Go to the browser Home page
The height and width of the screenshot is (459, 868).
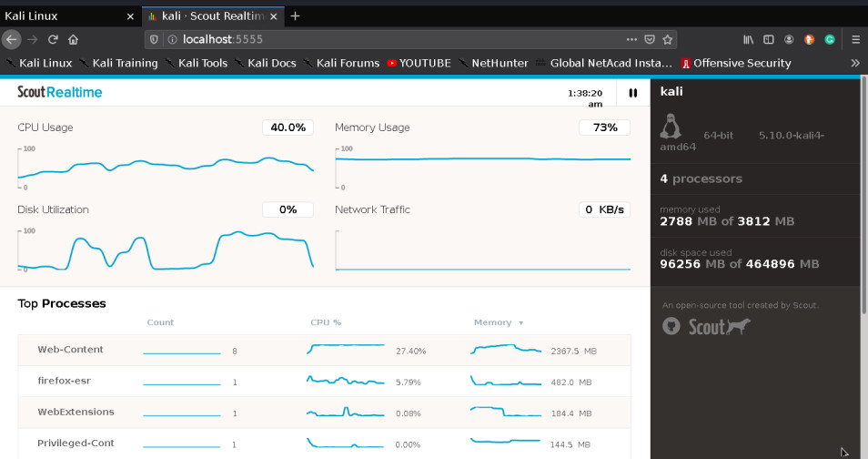point(73,39)
